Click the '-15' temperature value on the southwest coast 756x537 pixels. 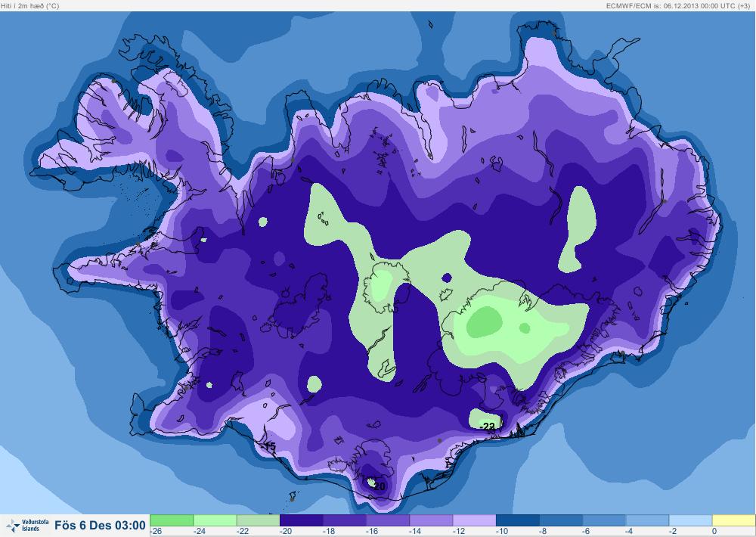click(x=269, y=447)
